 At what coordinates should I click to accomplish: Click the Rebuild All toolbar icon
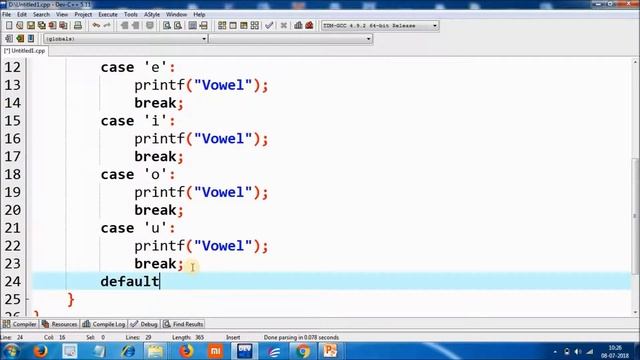(255, 25)
